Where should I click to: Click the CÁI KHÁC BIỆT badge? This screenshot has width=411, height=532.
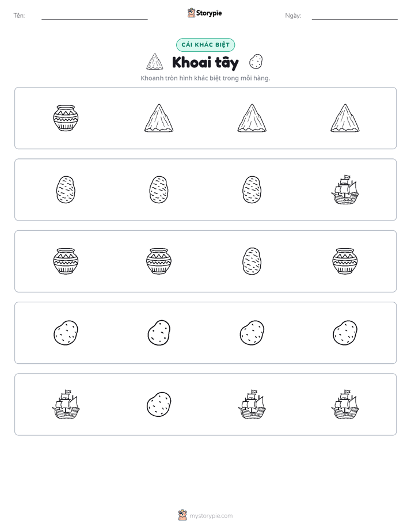(205, 45)
